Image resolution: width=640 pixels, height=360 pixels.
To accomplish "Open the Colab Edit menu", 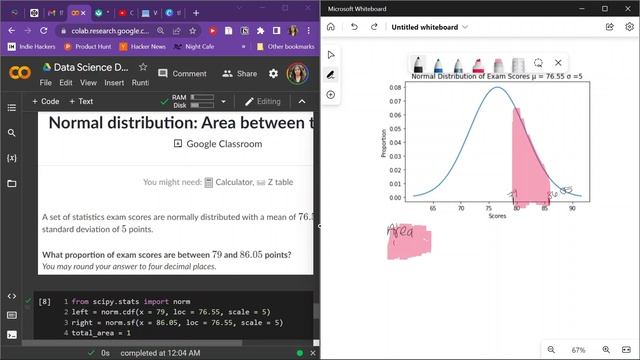I will pyautogui.click(x=66, y=83).
